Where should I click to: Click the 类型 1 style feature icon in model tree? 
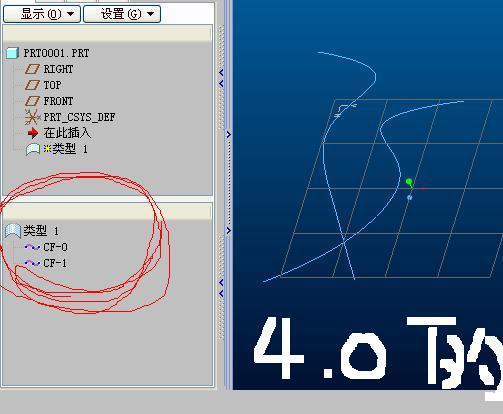[x=33, y=149]
